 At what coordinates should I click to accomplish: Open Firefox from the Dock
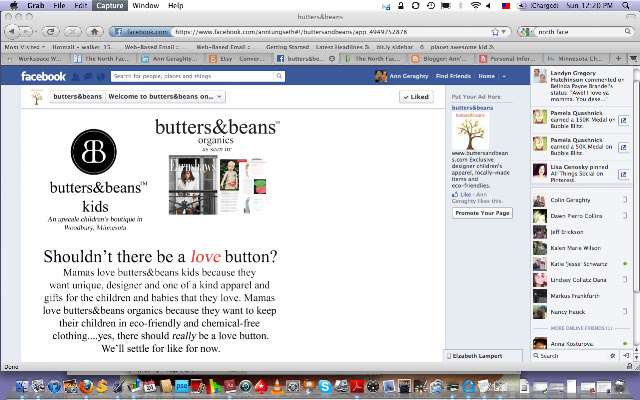click(86, 386)
